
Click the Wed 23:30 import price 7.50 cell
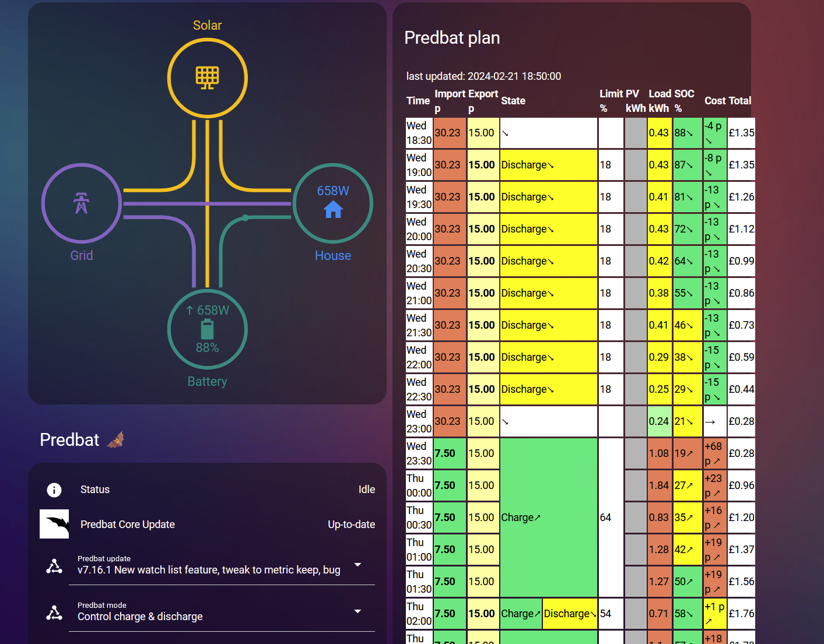[x=450, y=453]
